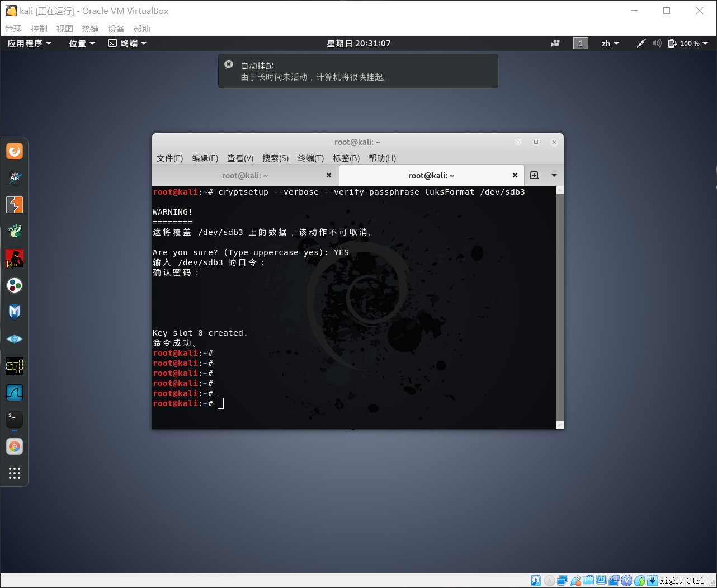Open terminal 编辑(E) menu

coord(205,158)
